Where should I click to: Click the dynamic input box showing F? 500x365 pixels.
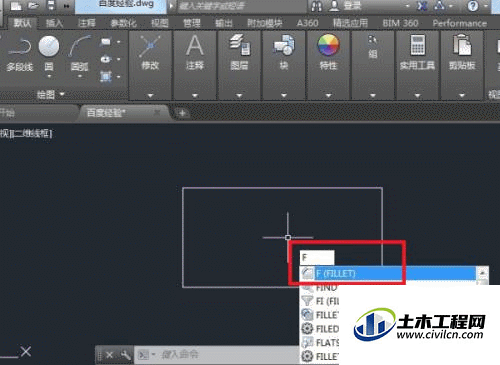click(x=317, y=257)
